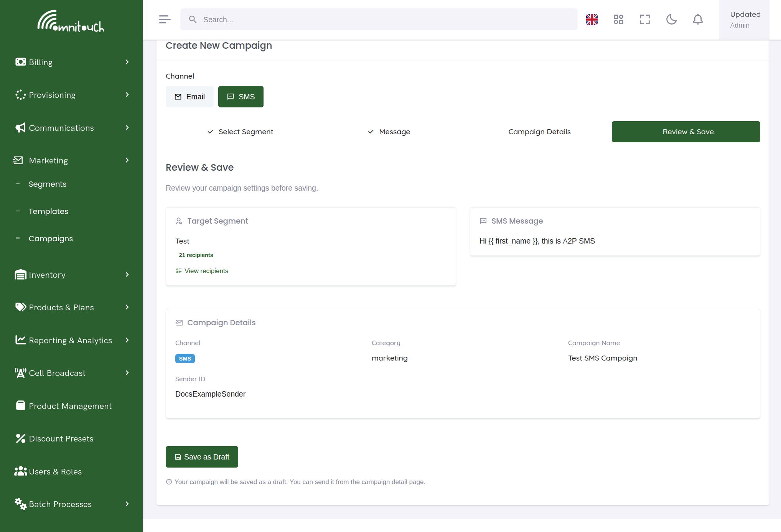
Task: Expand the Cell Broadcast chevron
Action: tap(127, 372)
